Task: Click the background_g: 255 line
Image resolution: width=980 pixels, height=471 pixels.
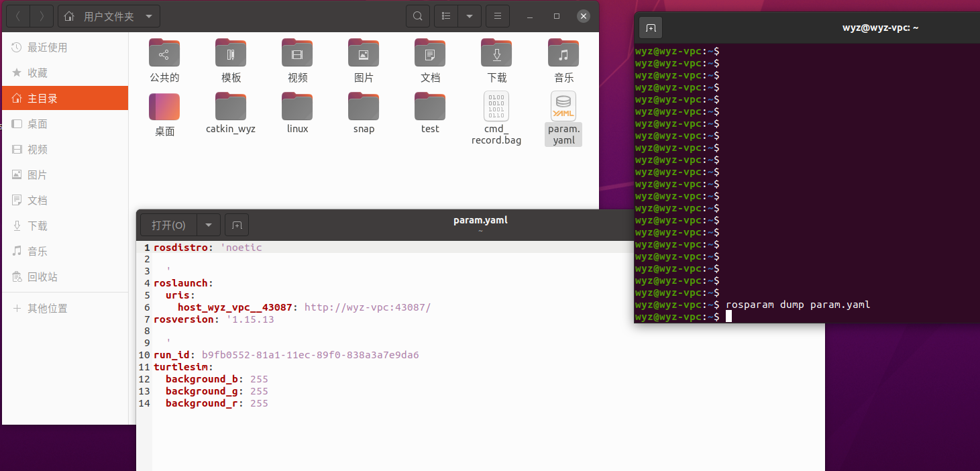Action: point(217,391)
